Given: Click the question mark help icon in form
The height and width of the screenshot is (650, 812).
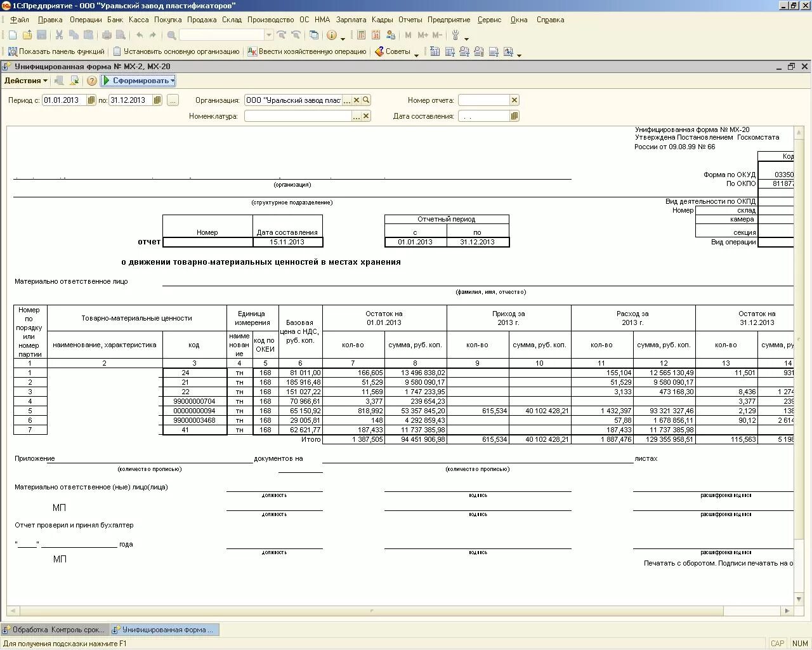Looking at the screenshot, I should pos(92,81).
